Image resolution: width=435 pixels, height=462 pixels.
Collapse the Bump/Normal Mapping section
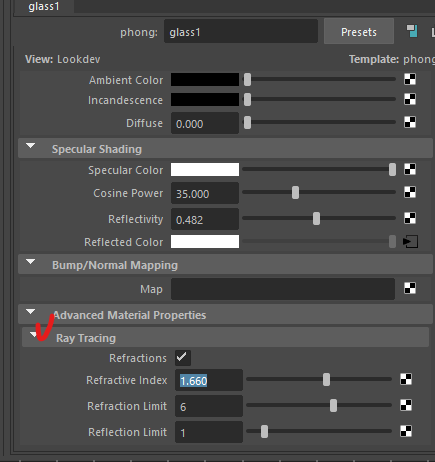pyautogui.click(x=31, y=262)
